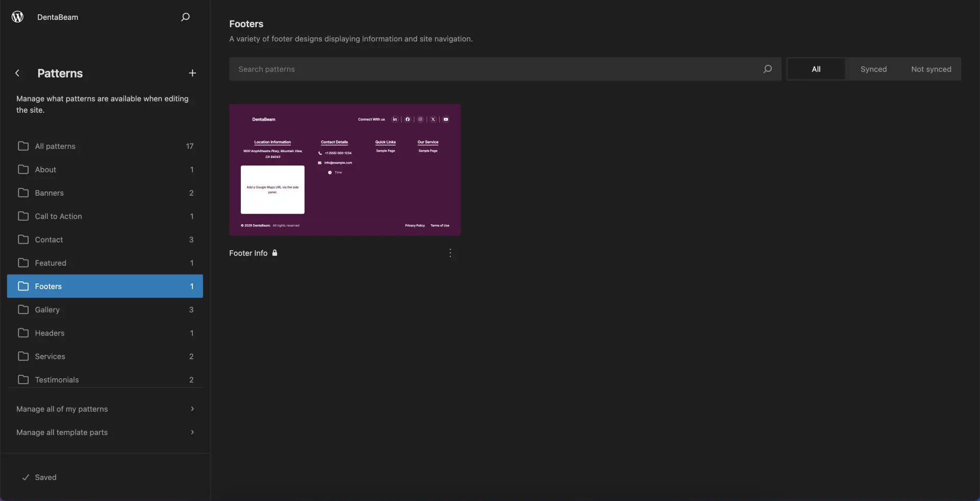Focus the Search patterns field

pyautogui.click(x=505, y=69)
